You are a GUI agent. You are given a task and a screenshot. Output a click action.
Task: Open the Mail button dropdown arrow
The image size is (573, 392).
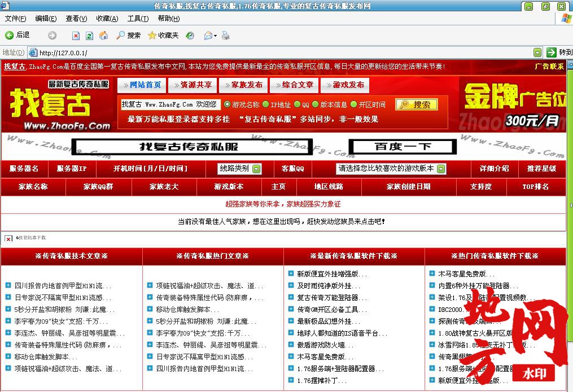(x=215, y=36)
